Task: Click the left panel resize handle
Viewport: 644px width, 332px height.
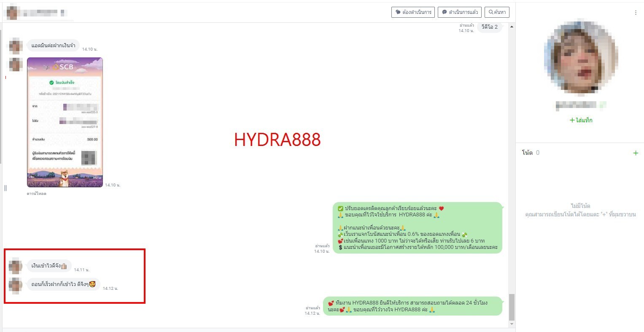Action: [x=5, y=188]
